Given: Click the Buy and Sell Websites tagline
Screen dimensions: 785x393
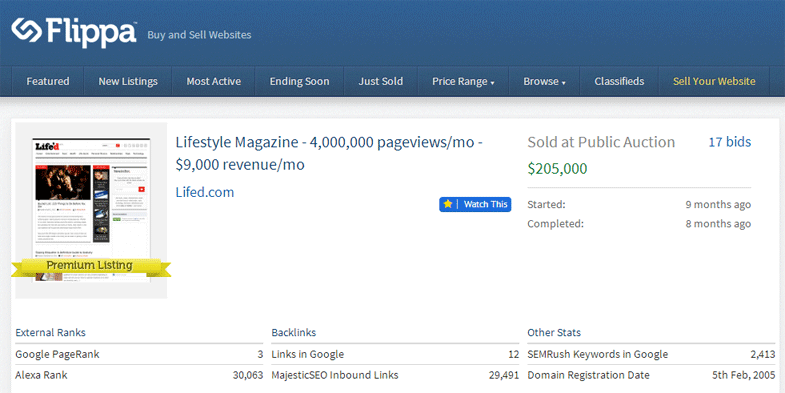Looking at the screenshot, I should [x=199, y=35].
